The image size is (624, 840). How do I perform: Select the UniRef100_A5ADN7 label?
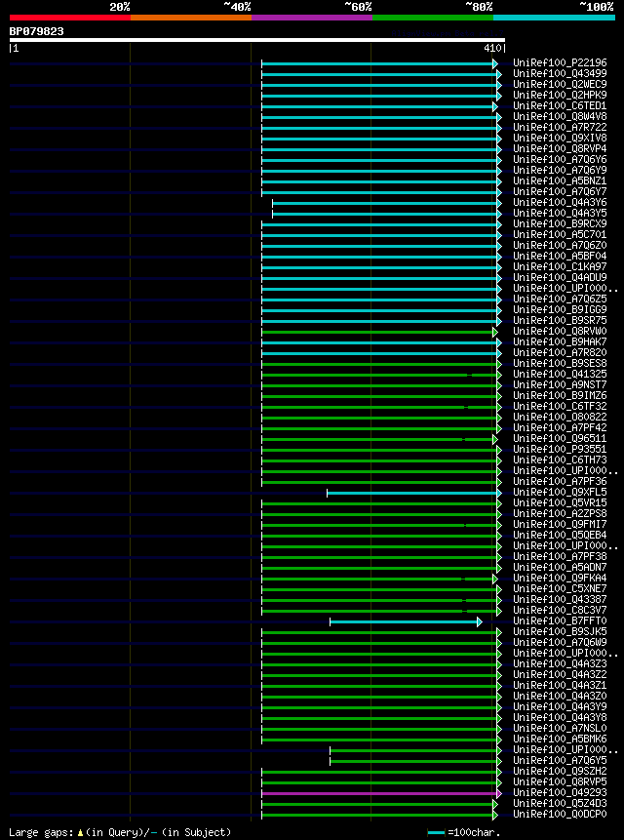tap(560, 568)
